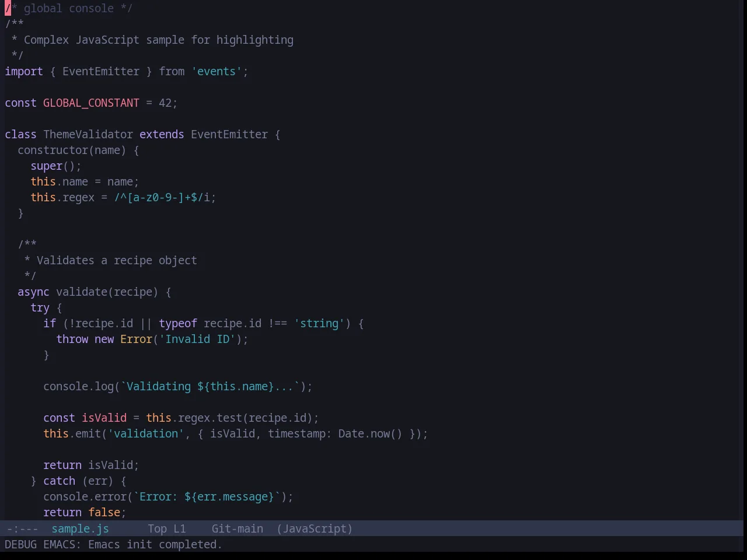This screenshot has width=747, height=560.
Task: Click the regex literal /^[a-z0-9-]+$/i
Action: [162, 197]
